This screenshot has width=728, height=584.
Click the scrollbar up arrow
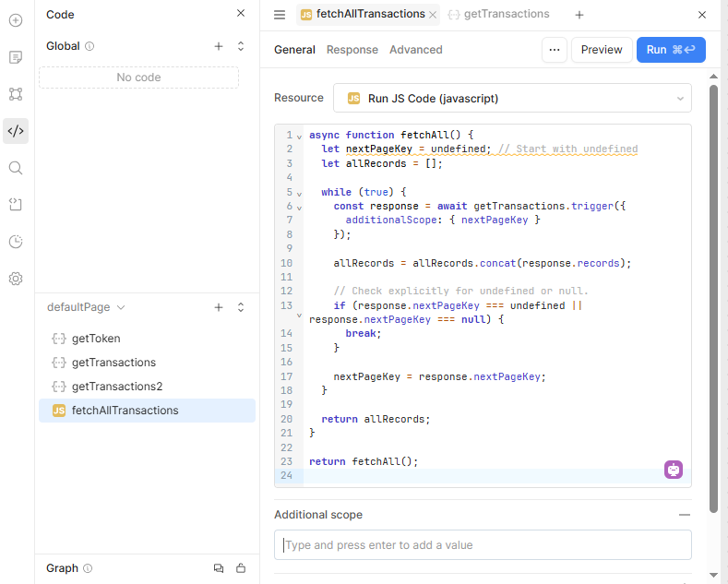point(713,77)
